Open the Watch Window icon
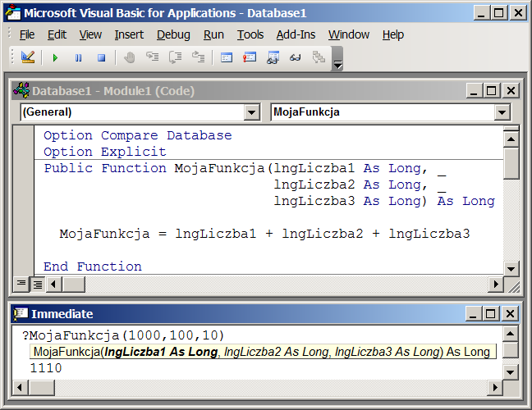Image resolution: width=532 pixels, height=410 pixels. [273, 57]
